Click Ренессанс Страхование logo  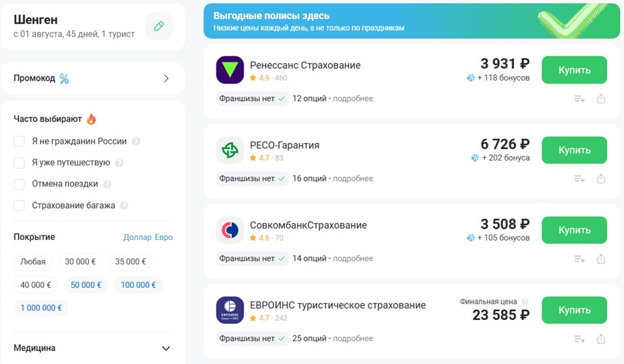[230, 70]
